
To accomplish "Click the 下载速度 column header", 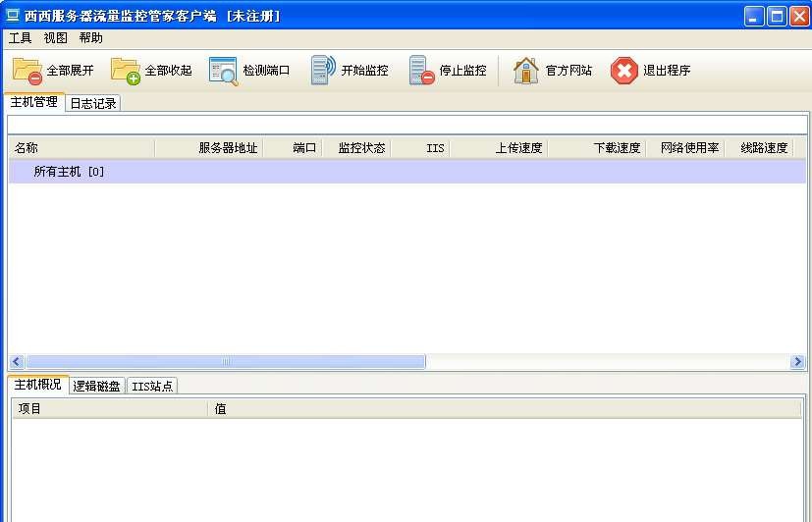I will click(597, 148).
